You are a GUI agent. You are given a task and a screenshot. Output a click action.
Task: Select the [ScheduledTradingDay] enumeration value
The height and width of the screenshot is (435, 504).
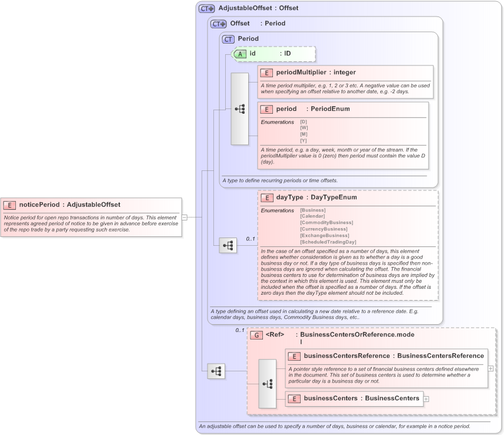coord(328,242)
